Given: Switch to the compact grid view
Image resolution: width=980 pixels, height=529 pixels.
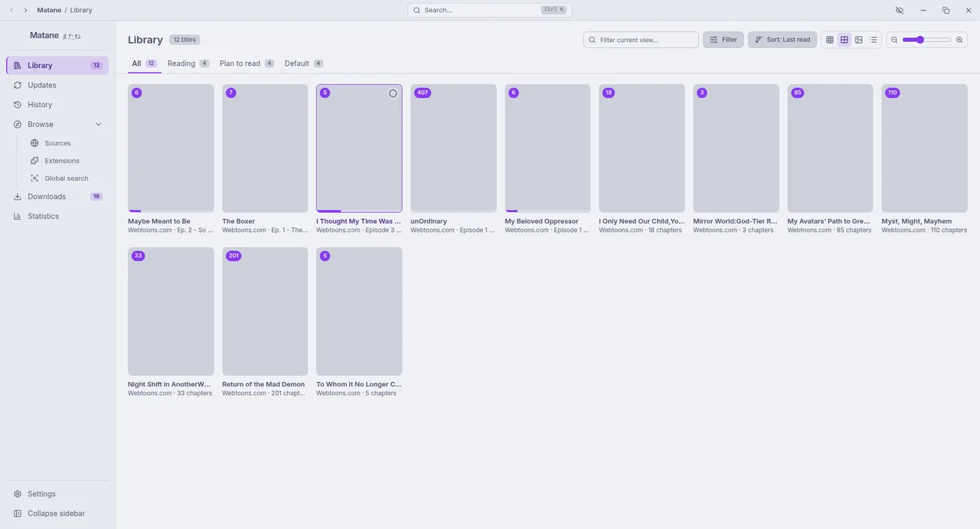Looking at the screenshot, I should tap(830, 40).
